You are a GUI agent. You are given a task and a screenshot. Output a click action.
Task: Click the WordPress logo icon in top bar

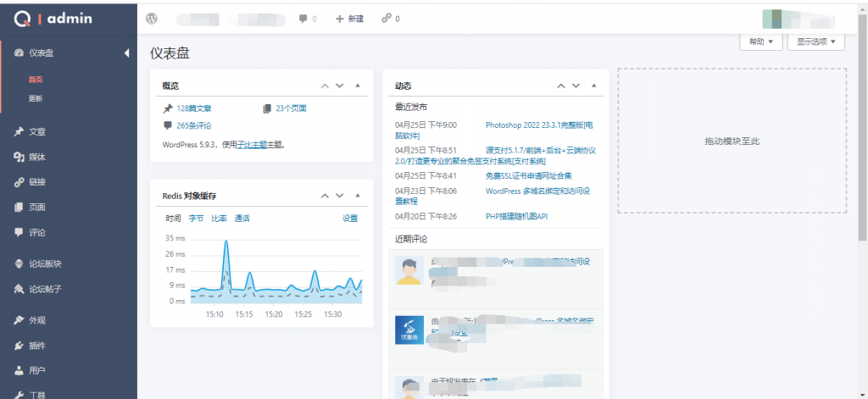(x=152, y=19)
